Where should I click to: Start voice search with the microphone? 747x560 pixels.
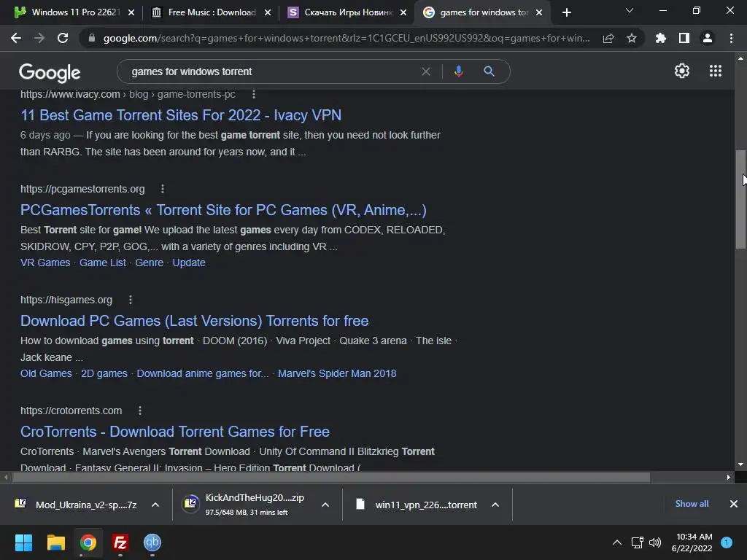coord(458,71)
